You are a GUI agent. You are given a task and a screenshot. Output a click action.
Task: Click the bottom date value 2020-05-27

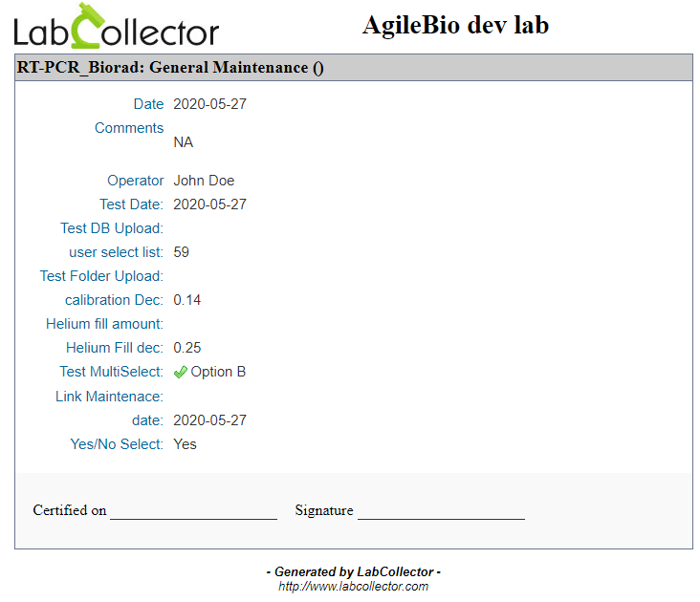coord(209,420)
